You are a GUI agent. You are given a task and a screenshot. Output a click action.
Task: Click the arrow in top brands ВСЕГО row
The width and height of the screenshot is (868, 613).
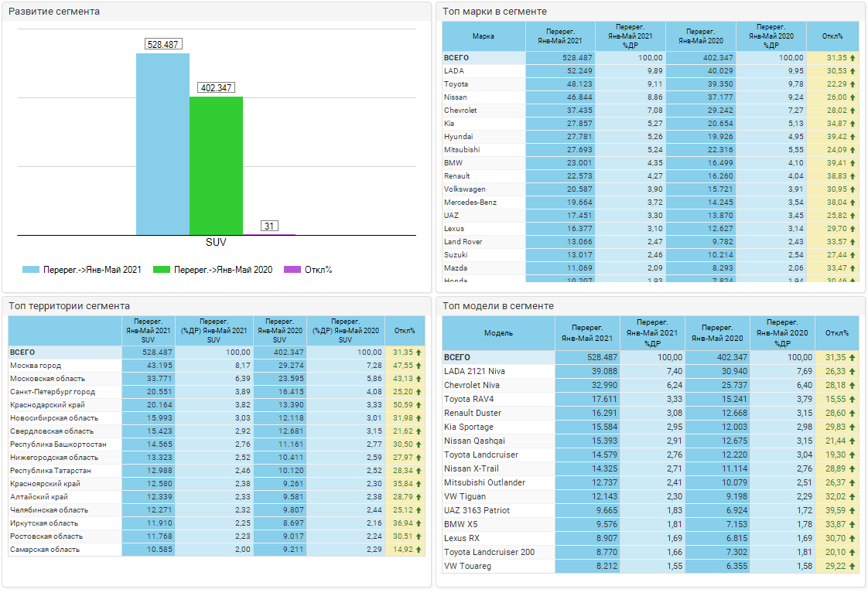coord(853,58)
